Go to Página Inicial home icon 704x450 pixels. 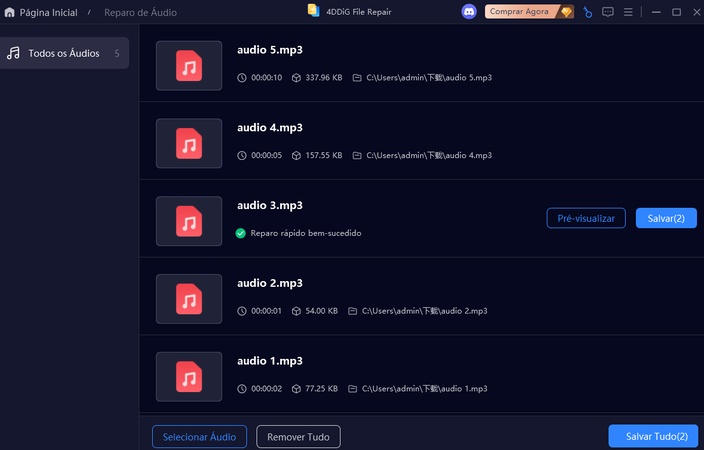9,13
